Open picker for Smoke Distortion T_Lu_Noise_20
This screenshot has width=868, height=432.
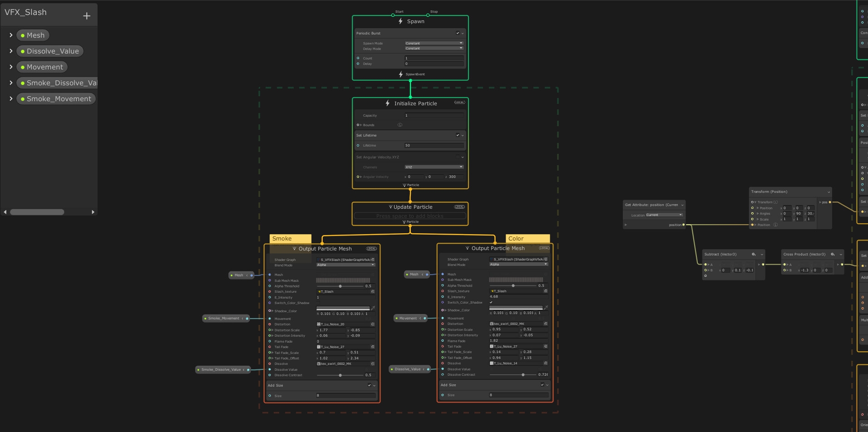click(373, 324)
